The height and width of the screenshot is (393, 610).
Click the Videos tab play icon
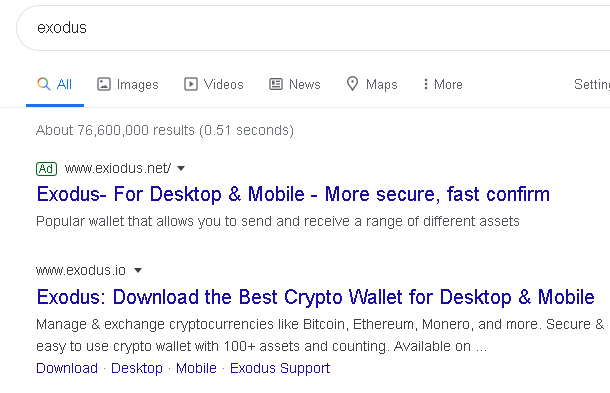point(191,84)
